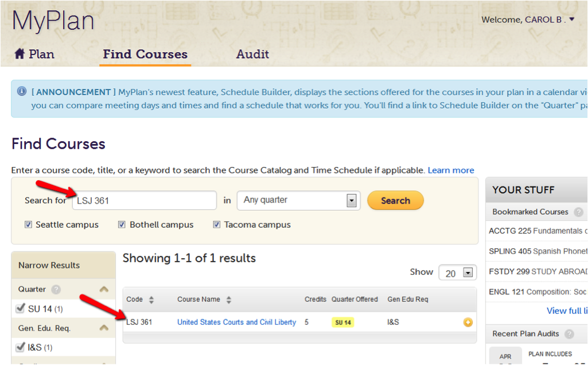The height and width of the screenshot is (365, 588).
Task: Toggle the Bothell campus checkbox
Action: click(x=122, y=224)
